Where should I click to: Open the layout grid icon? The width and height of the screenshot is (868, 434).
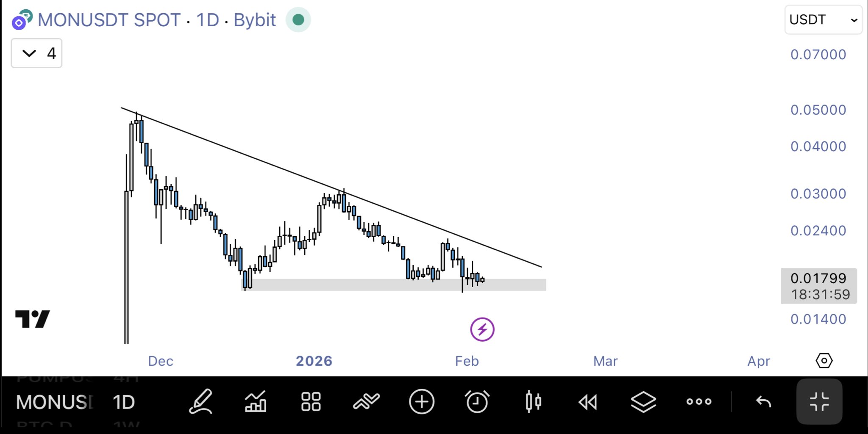[x=311, y=401]
